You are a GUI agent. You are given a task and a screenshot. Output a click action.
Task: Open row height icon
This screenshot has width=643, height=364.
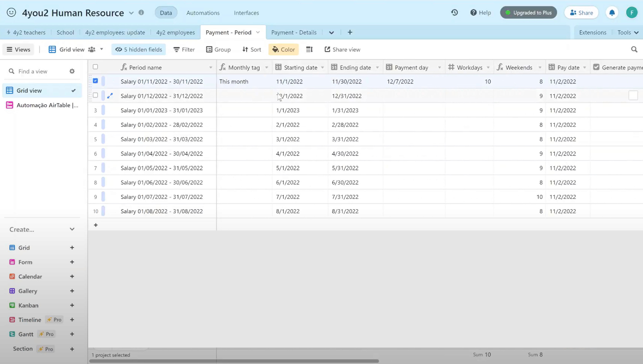coord(309,49)
